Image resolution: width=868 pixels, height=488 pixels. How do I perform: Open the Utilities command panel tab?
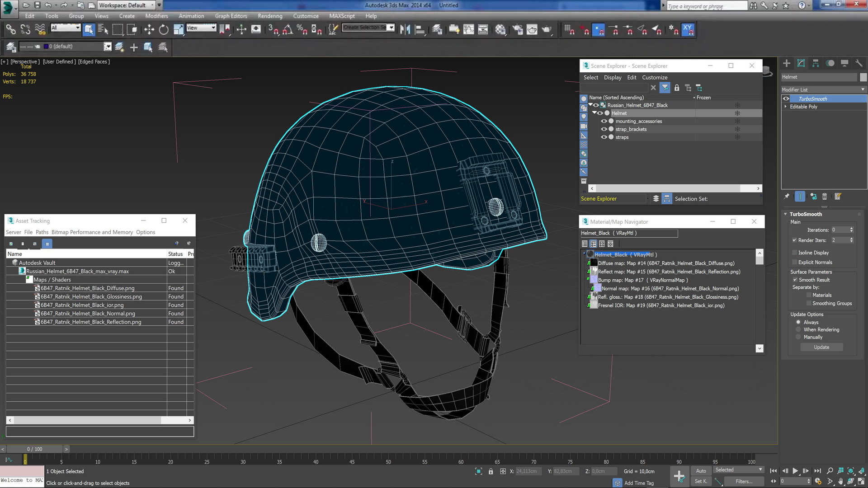(859, 63)
